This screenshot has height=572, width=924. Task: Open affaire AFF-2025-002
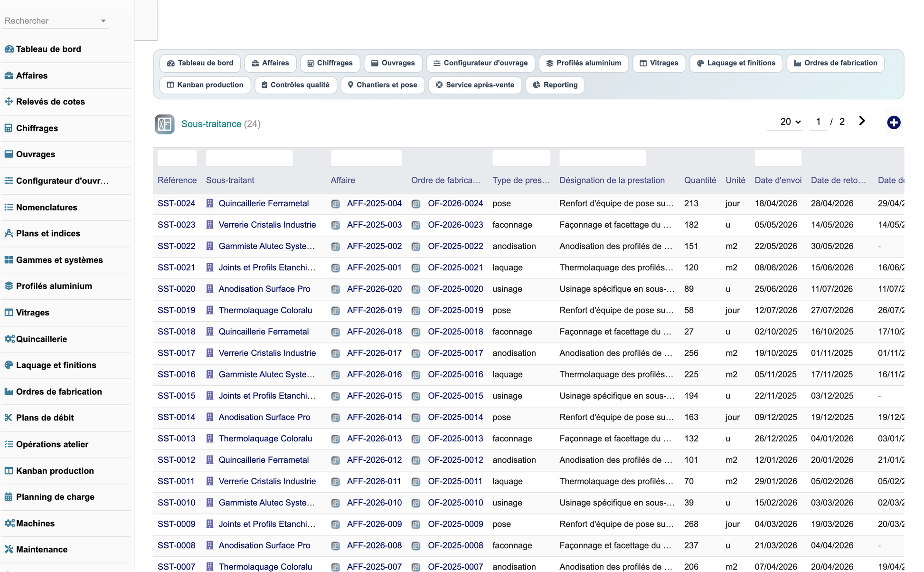coord(374,246)
